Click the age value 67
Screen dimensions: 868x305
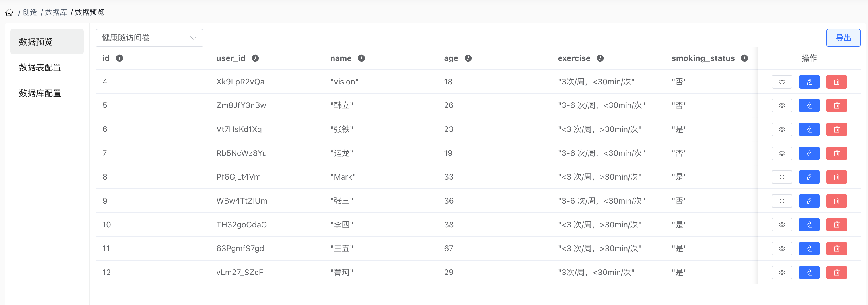click(x=449, y=249)
